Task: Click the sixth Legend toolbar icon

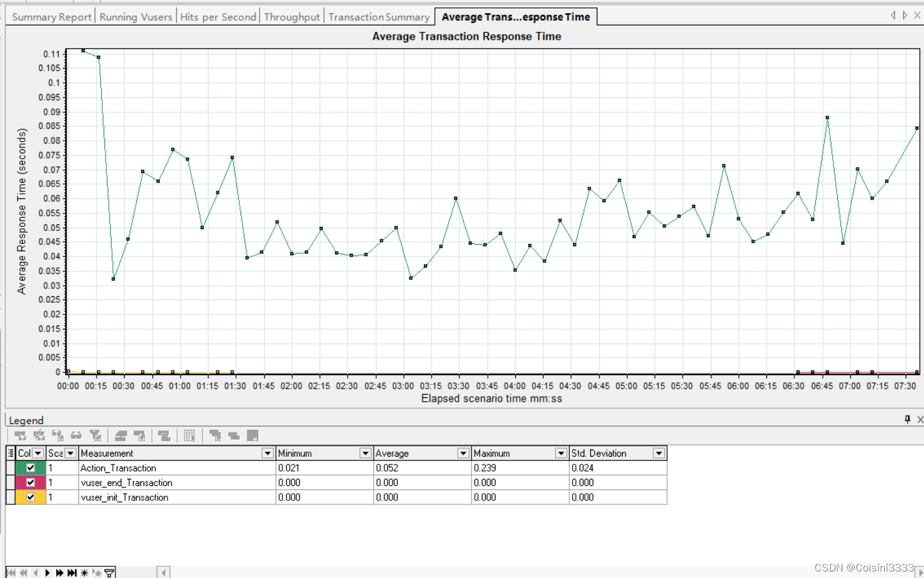Action: pyautogui.click(x=121, y=436)
